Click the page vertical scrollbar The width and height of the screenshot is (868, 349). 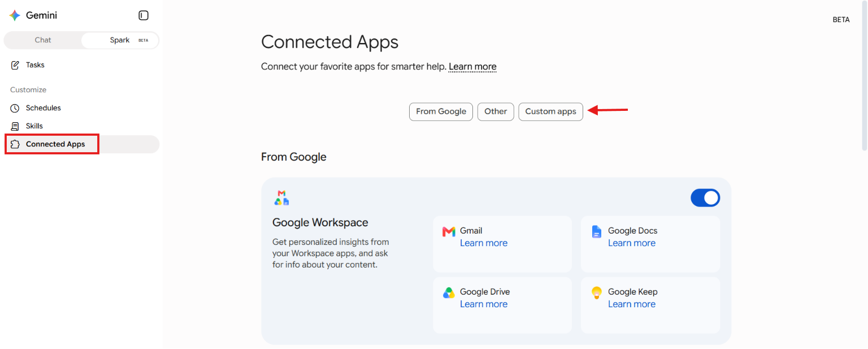pos(865,76)
